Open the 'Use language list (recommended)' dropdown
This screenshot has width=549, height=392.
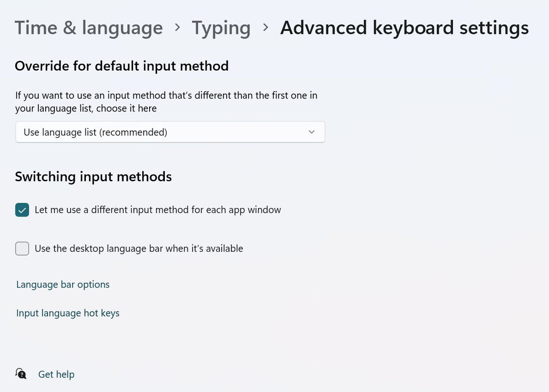[170, 132]
